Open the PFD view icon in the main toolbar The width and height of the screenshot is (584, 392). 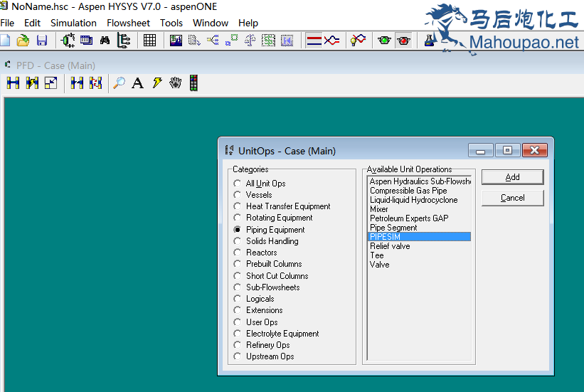coord(68,40)
